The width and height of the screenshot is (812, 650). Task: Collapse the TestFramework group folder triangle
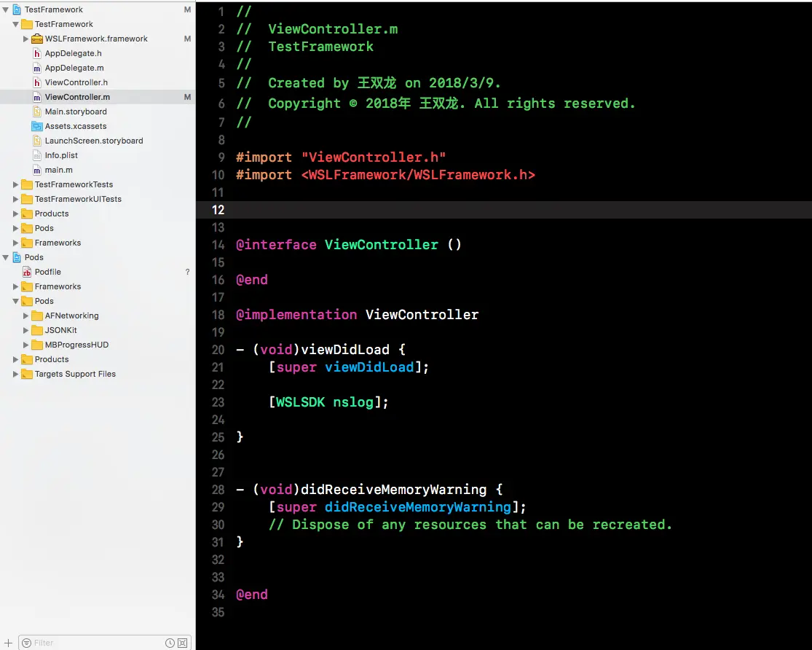point(15,24)
